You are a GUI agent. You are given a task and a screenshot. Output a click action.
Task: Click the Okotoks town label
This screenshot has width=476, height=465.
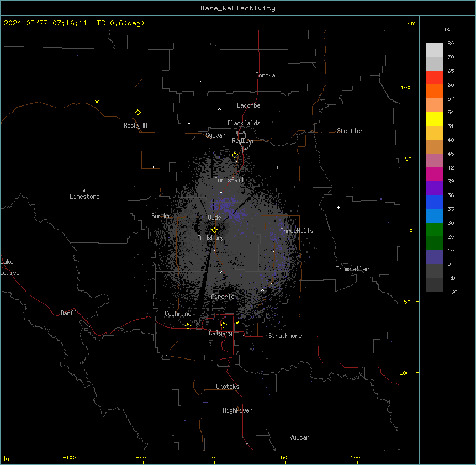pos(228,387)
